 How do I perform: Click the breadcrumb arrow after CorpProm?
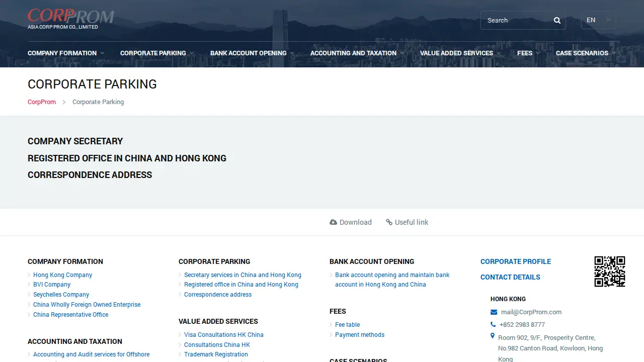(x=64, y=102)
